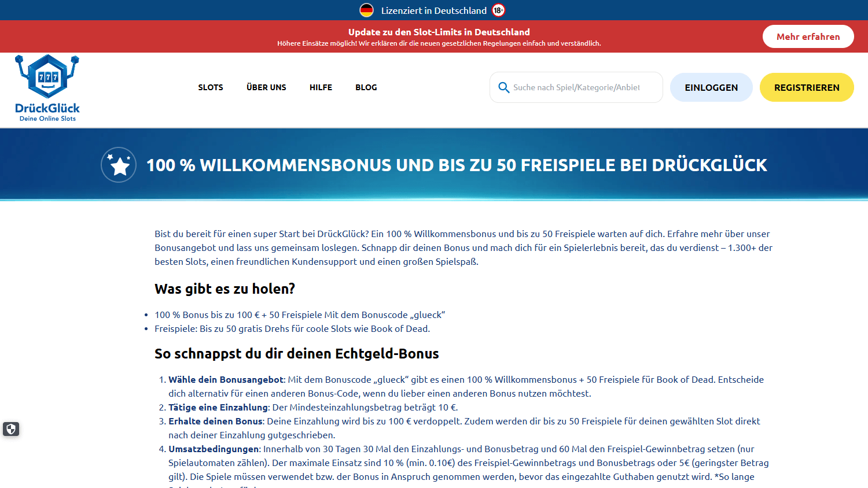Viewport: 868px width, 488px height.
Task: Click the '100 % Bonus bis zu 100 €' bullet
Action: [x=300, y=315]
